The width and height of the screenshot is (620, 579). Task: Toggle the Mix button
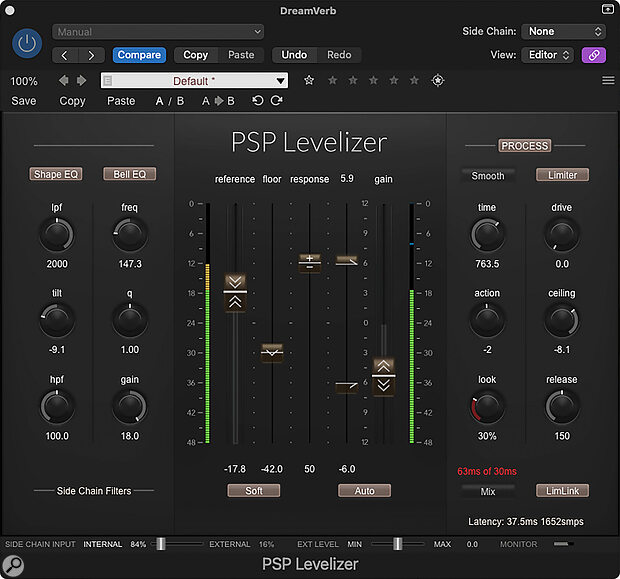click(x=488, y=491)
